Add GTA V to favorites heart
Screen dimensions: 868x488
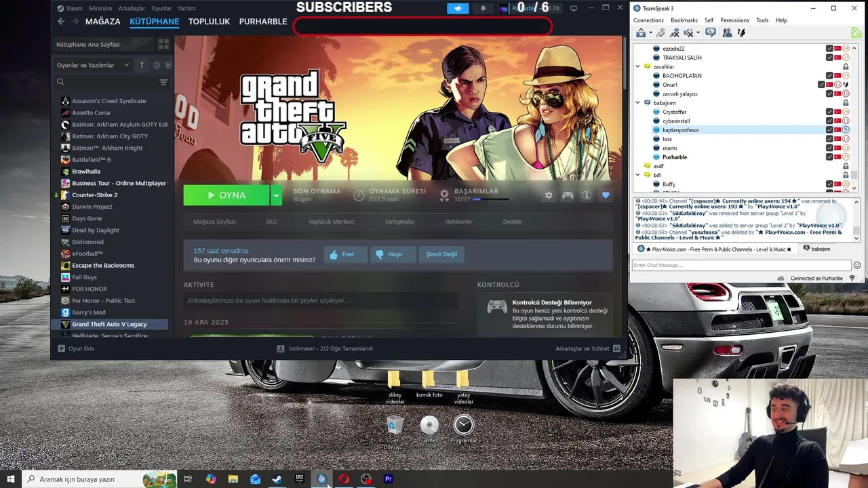(606, 195)
